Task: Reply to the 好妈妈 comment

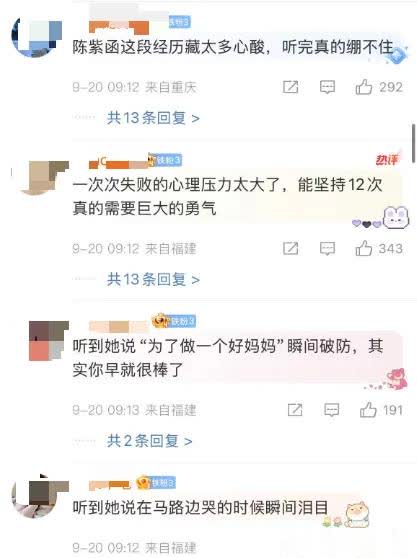Action: [x=331, y=410]
